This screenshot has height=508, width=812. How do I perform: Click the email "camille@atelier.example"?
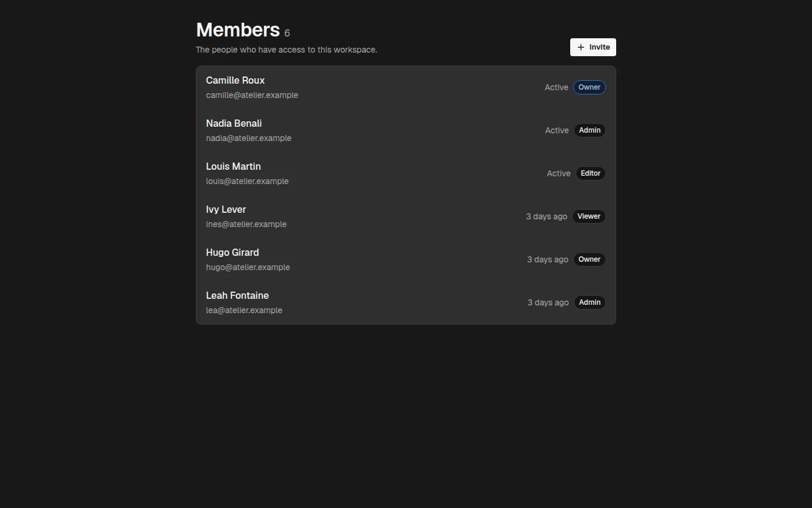(x=252, y=95)
